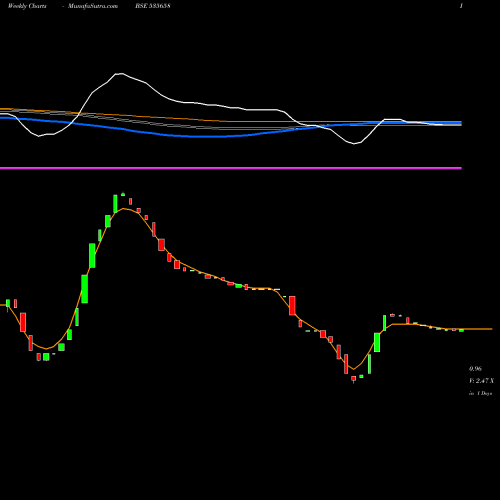Click the 'in 1 Days' label
The width and height of the screenshot is (500, 500).
click(480, 393)
